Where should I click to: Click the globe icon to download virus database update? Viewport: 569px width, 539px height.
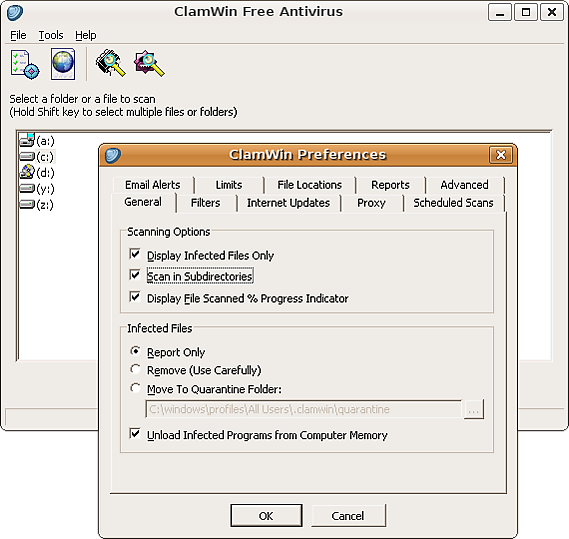63,64
